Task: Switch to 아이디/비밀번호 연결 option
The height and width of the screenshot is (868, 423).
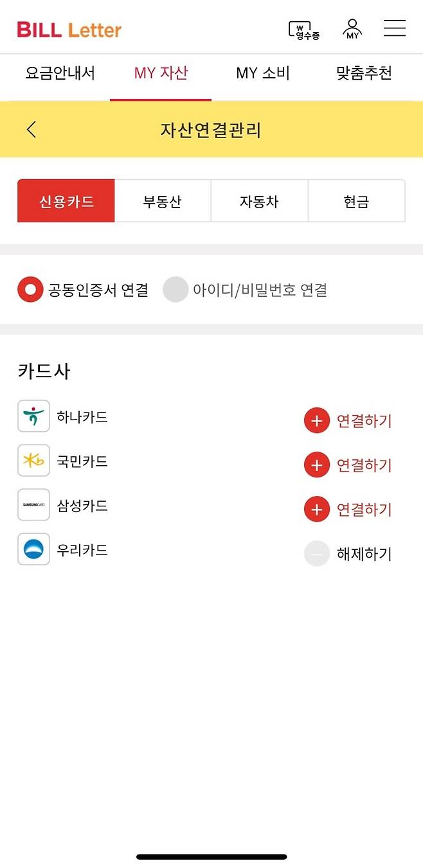Action: click(175, 289)
